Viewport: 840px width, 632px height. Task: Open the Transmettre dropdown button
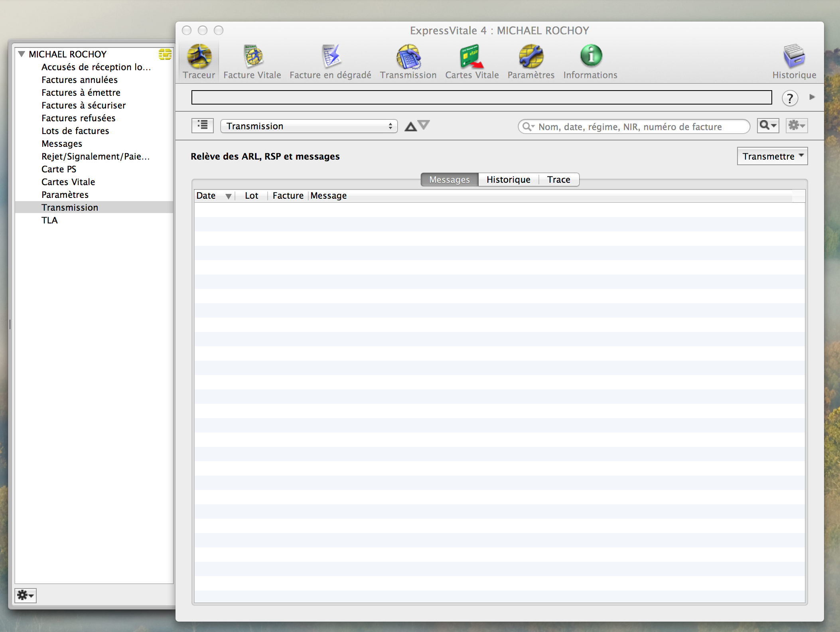click(773, 156)
